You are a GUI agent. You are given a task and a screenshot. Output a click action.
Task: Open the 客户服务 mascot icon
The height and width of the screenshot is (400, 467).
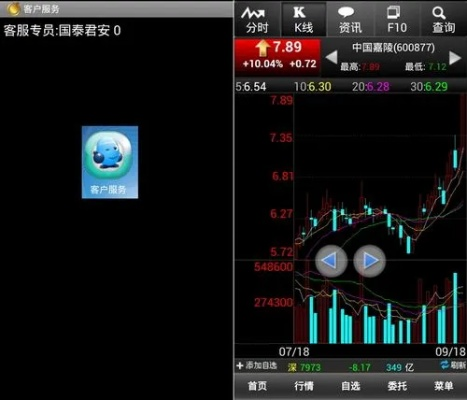110,162
